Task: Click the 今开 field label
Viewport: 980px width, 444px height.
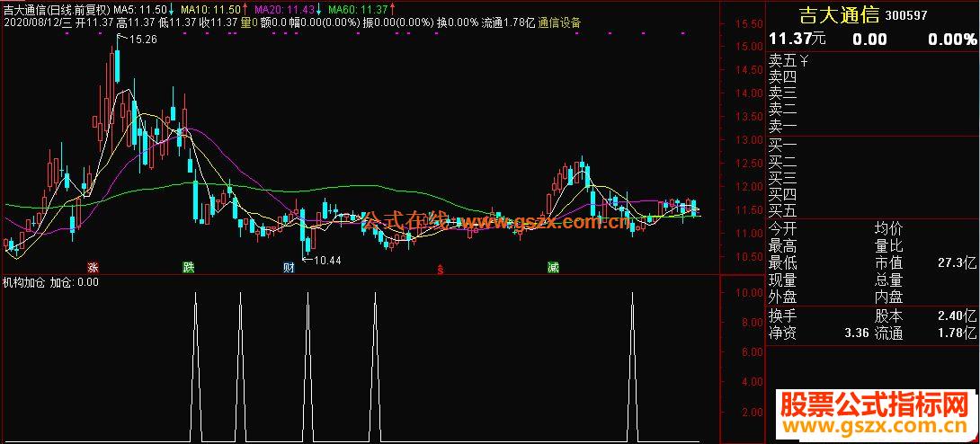Action: tap(783, 229)
